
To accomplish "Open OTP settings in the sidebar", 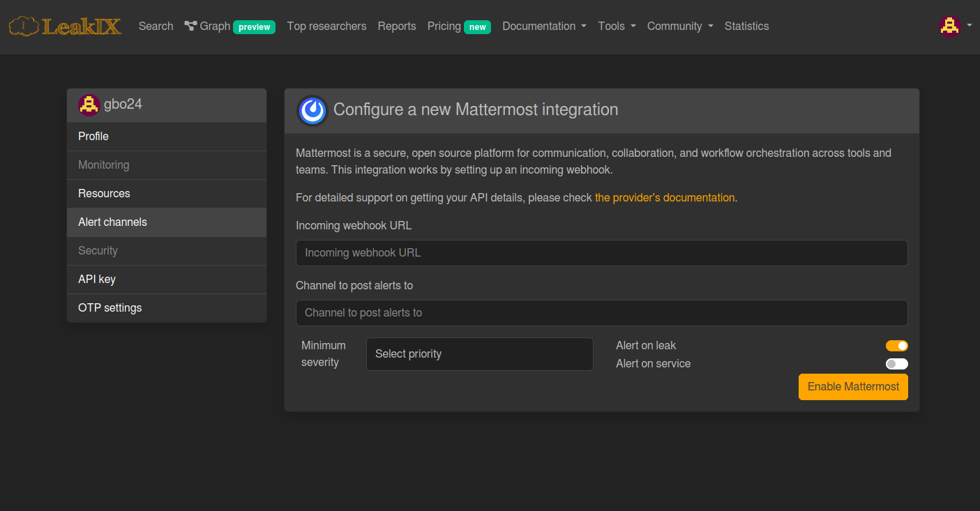I will pyautogui.click(x=167, y=308).
